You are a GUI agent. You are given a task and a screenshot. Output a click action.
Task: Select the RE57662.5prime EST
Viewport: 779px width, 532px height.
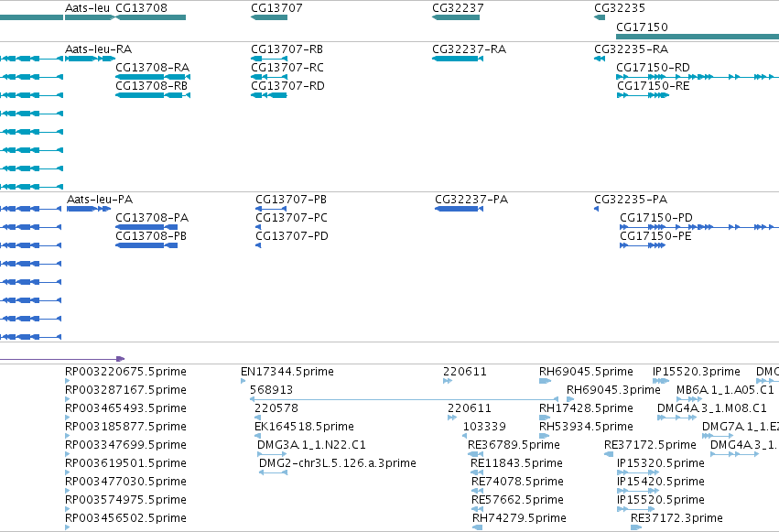tap(478, 510)
